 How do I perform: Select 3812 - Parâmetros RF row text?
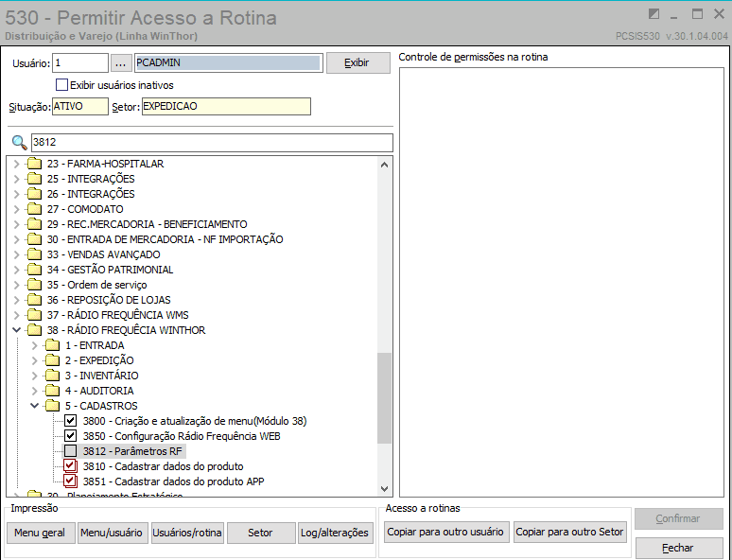(x=132, y=451)
